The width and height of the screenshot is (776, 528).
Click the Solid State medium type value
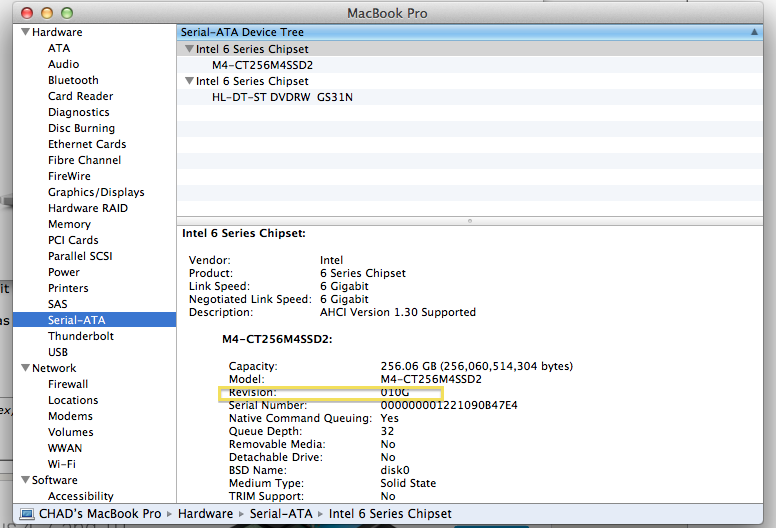[x=408, y=483]
